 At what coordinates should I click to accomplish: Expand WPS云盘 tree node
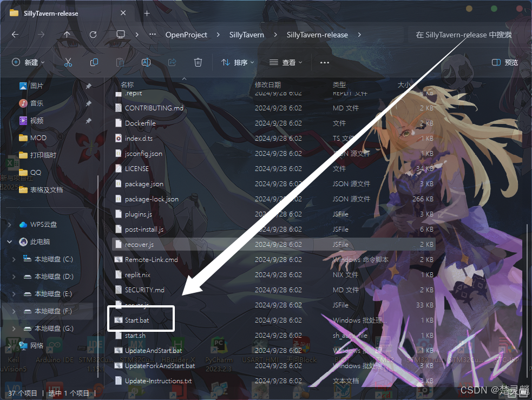point(10,225)
